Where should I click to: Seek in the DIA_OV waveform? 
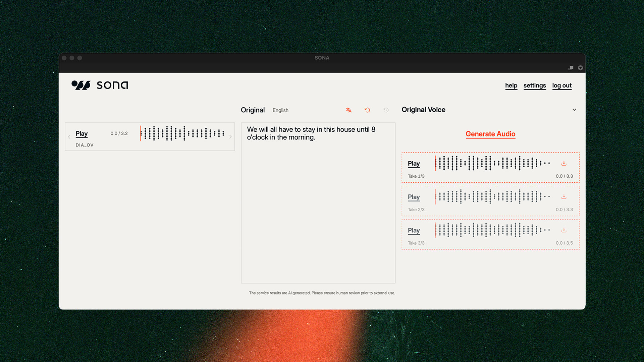click(182, 133)
